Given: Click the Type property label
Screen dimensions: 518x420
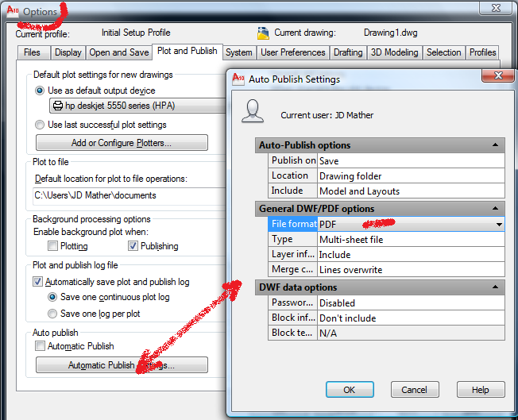Looking at the screenshot, I should point(293,239).
